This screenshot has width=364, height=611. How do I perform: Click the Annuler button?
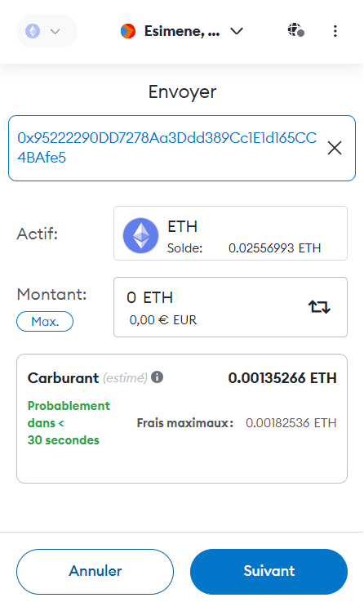tap(95, 572)
